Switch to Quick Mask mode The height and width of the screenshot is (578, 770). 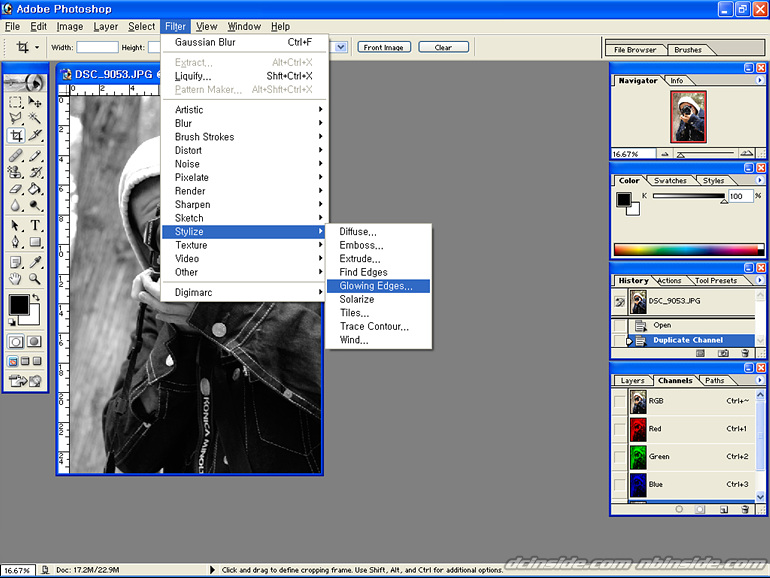coord(34,342)
